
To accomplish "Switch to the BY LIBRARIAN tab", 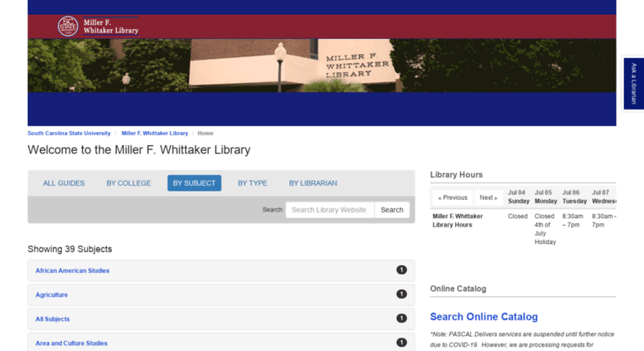I will coord(313,183).
